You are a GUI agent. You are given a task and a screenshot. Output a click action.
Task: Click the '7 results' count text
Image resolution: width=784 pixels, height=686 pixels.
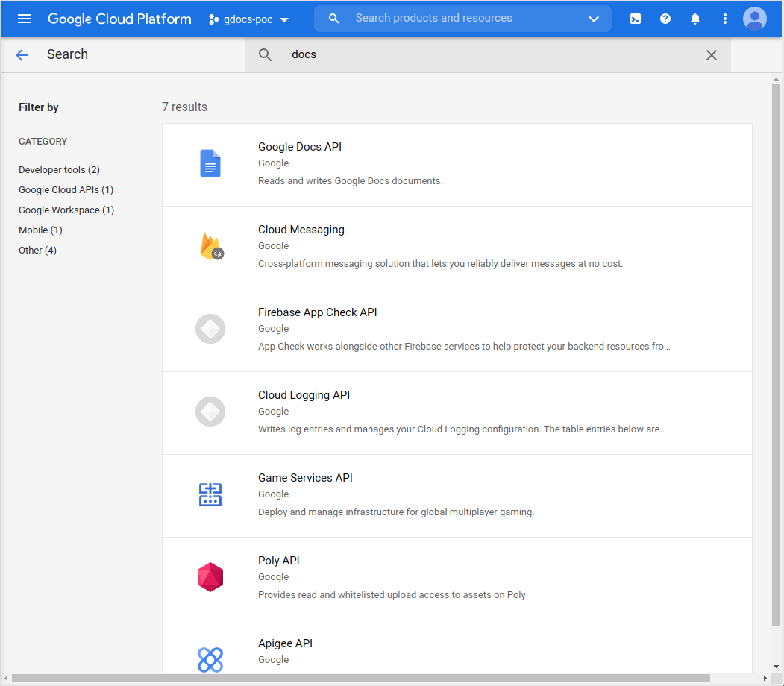[184, 107]
